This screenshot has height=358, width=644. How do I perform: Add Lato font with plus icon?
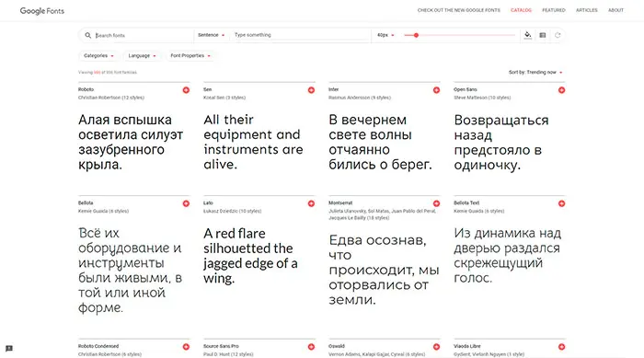pos(311,203)
